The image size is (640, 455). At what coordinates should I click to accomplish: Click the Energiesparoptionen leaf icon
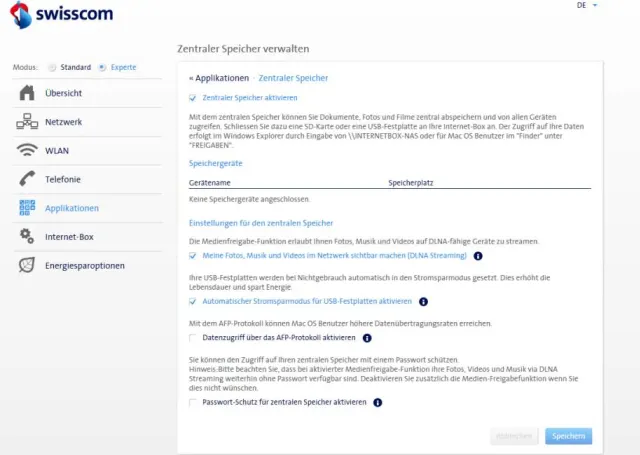pos(27,265)
